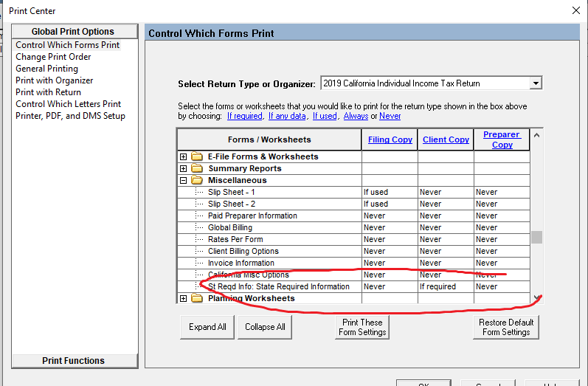Image resolution: width=588 pixels, height=386 pixels.
Task: Click the Collapse All button
Action: click(x=265, y=327)
